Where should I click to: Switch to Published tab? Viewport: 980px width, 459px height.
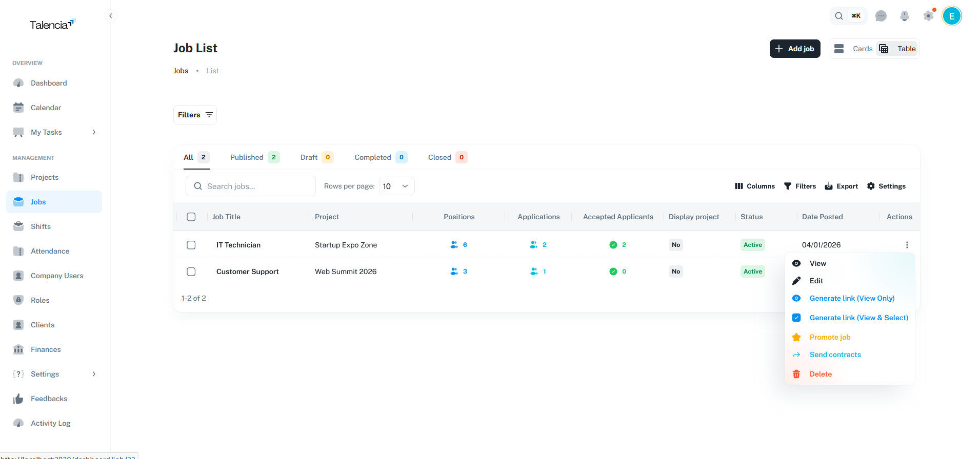click(255, 157)
